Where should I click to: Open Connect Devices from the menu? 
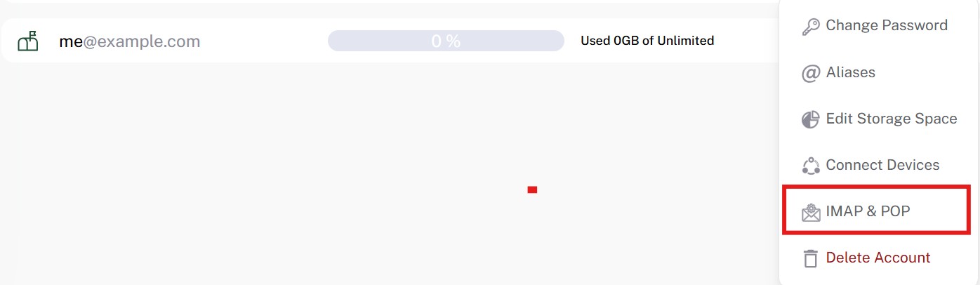click(x=882, y=165)
